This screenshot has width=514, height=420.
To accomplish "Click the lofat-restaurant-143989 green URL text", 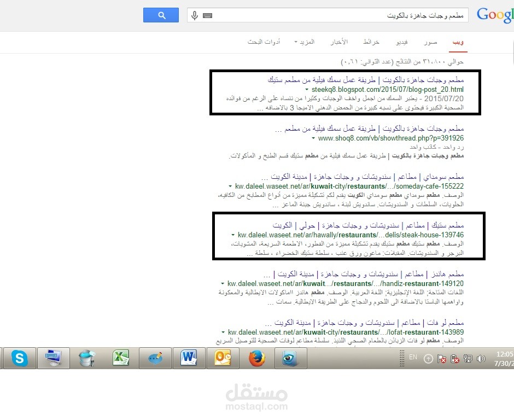I will point(346,332).
